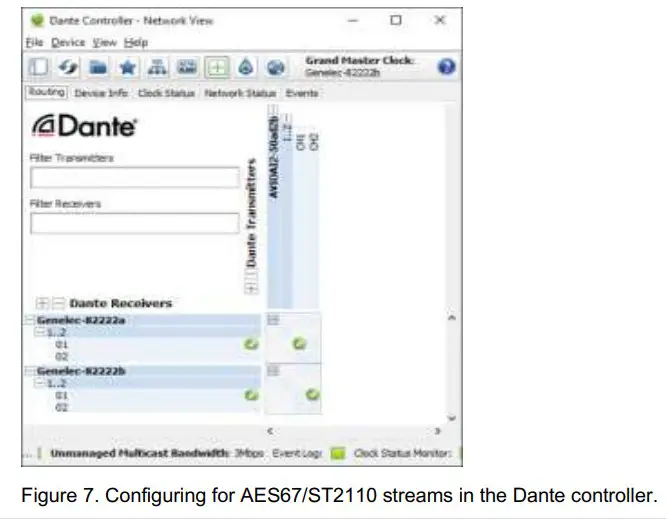The image size is (666, 520).
Task: Click the Dante Controller title bar app icon
Action: (37, 20)
